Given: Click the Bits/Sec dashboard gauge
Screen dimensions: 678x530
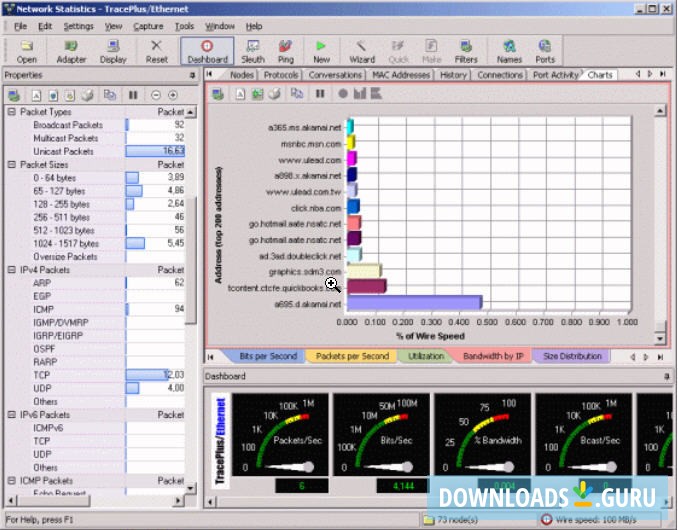Looking at the screenshot, I should click(381, 434).
